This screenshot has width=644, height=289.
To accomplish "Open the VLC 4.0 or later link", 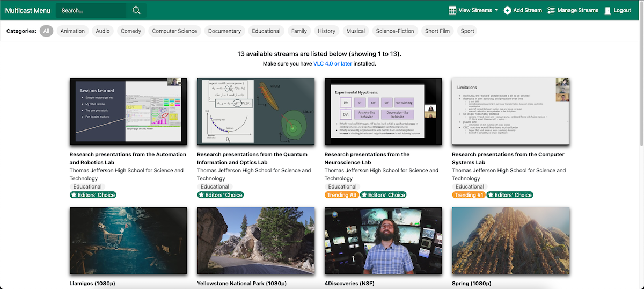I will click(333, 63).
